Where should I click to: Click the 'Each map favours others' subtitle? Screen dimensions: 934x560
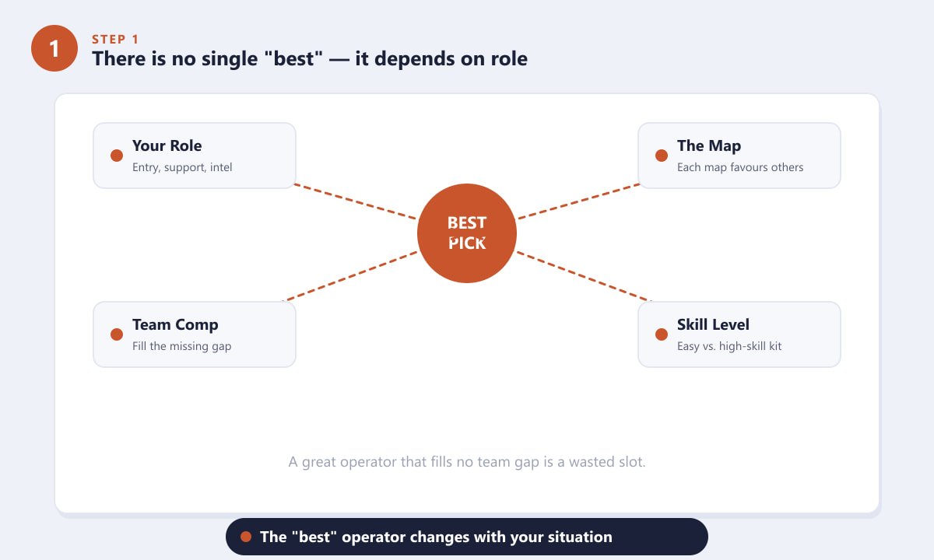[740, 167]
